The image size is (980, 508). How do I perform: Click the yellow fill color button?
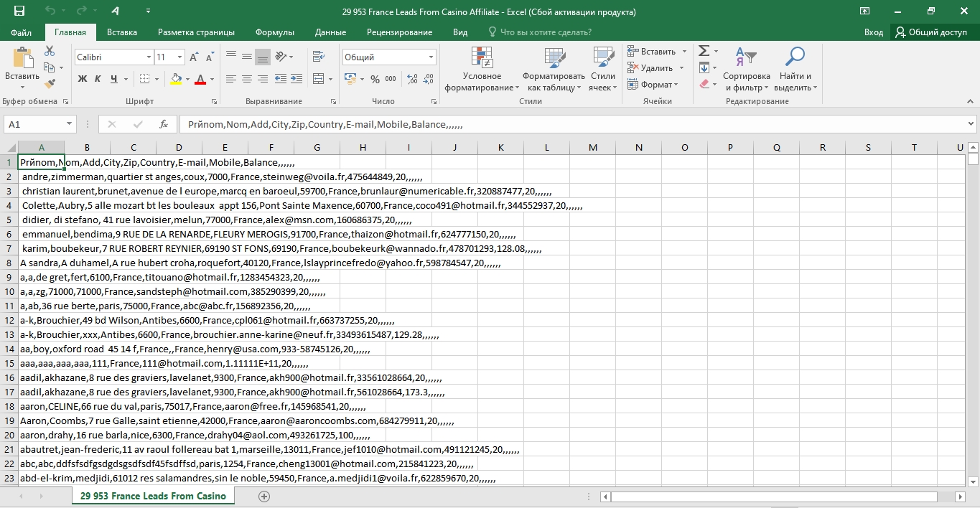point(176,79)
